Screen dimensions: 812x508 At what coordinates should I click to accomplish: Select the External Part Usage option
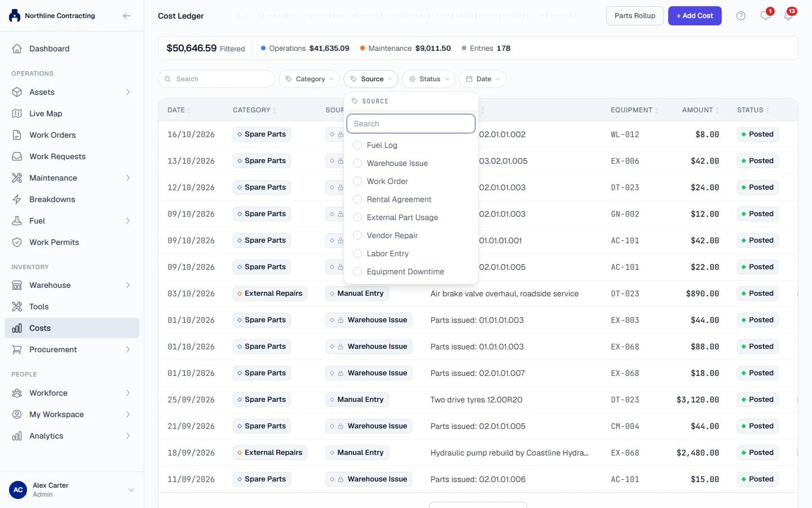click(x=411, y=217)
